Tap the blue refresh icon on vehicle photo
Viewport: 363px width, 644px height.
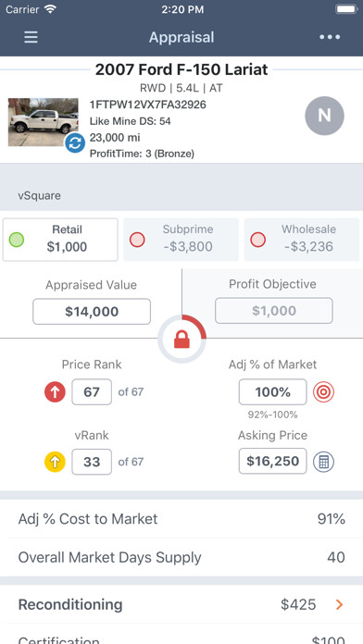pyautogui.click(x=75, y=142)
